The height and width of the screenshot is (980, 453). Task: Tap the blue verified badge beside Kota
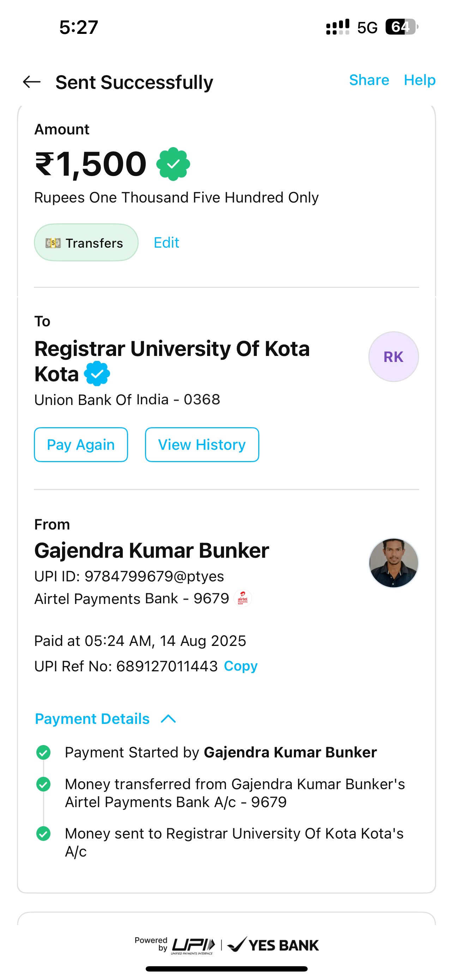[97, 374]
